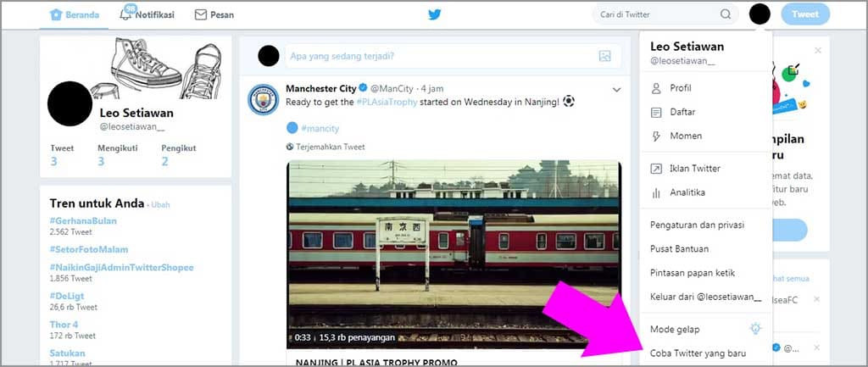
Task: Open the Notifikasi bell icon
Action: [x=126, y=14]
